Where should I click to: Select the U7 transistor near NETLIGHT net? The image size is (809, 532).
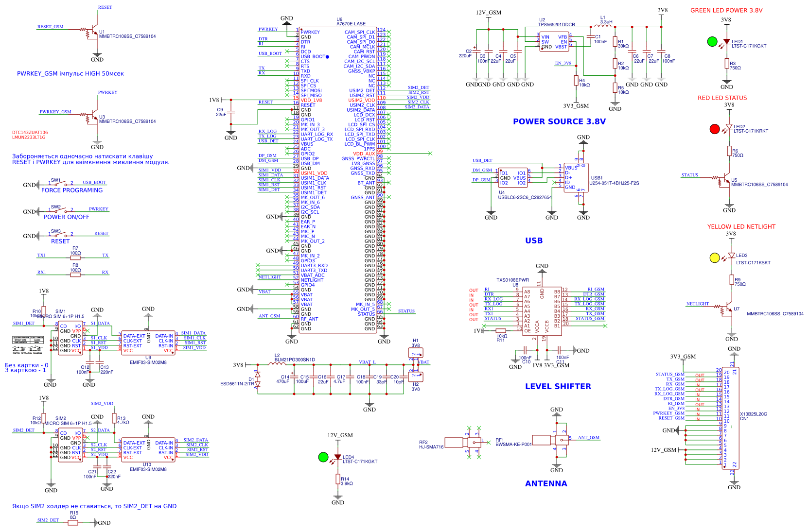pos(726,309)
